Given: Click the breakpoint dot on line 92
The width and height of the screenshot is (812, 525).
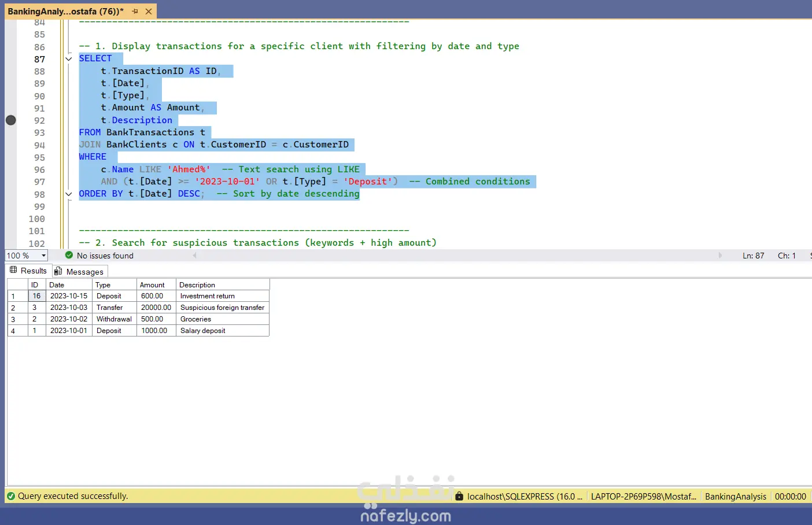Looking at the screenshot, I should pos(11,120).
